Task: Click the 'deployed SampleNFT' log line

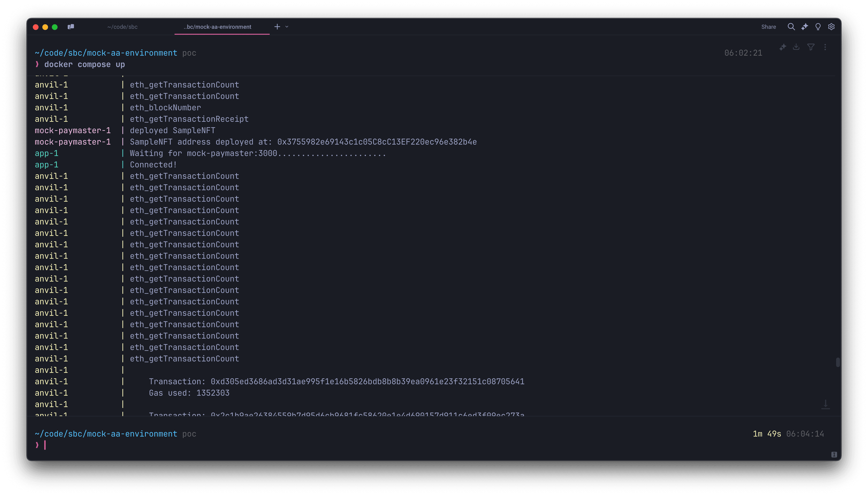Action: (172, 131)
